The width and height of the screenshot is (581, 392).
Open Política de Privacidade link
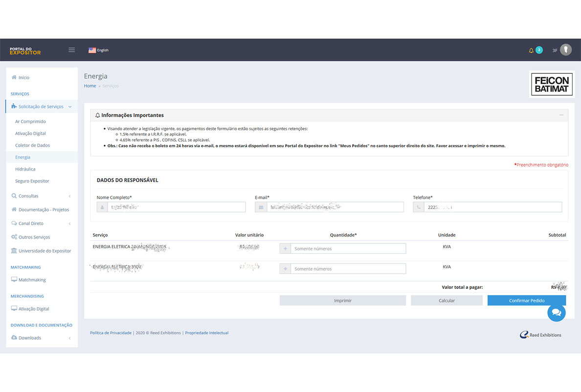pyautogui.click(x=111, y=333)
